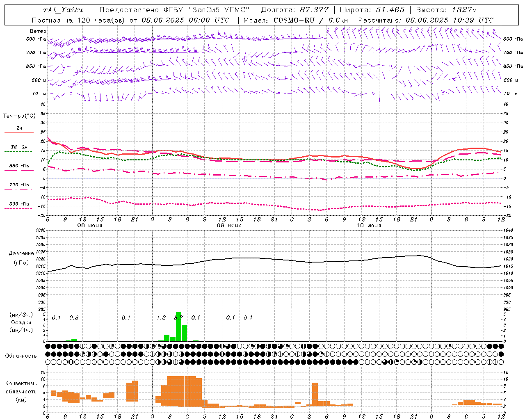Click the 'Конвективн.' convective cloud label
Viewport: 525px width, 420px height.
click(x=21, y=383)
